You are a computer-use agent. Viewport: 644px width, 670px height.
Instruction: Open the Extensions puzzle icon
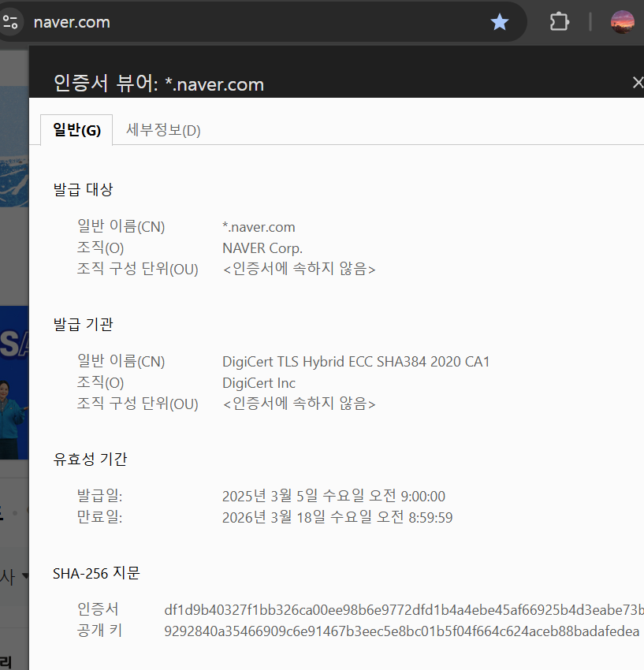[559, 22]
